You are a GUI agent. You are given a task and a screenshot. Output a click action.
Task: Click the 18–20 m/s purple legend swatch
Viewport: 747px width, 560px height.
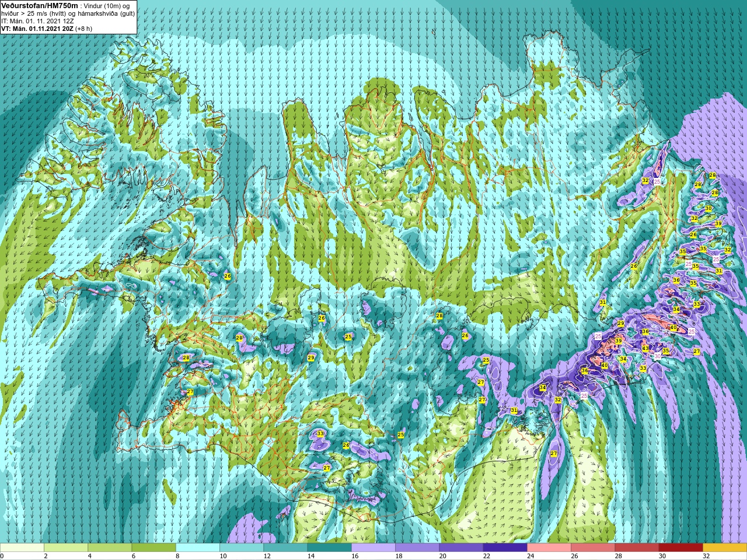[417, 548]
